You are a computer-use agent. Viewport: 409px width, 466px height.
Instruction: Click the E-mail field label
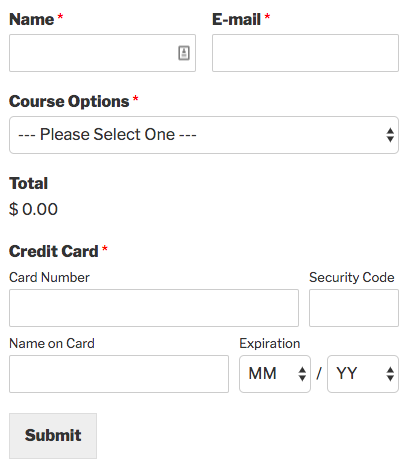[x=236, y=19]
